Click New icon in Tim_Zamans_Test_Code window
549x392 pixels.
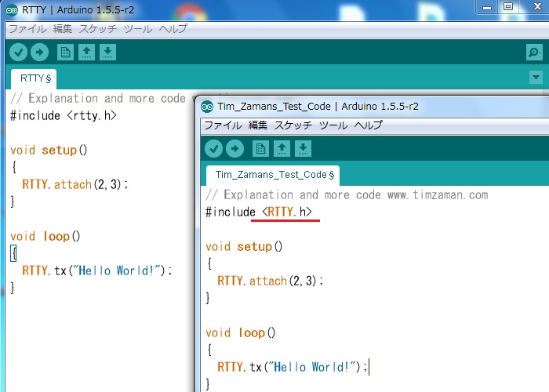pos(261,149)
